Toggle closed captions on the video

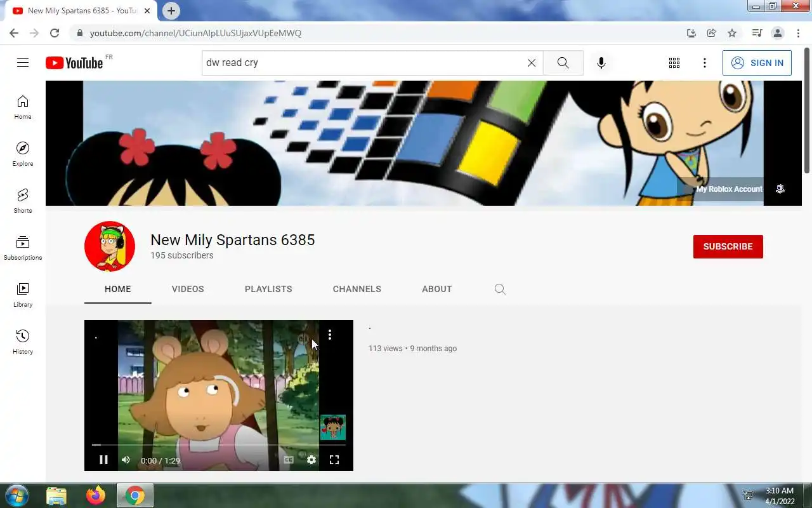pyautogui.click(x=288, y=460)
